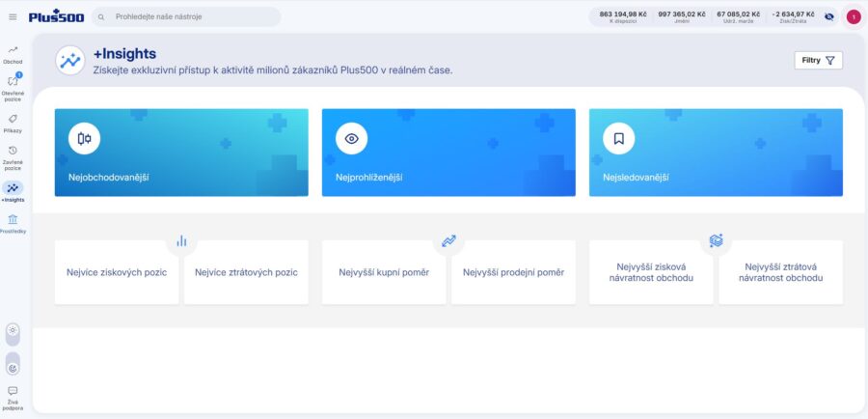Image resolution: width=868 pixels, height=419 pixels.
Task: Open the Nejobchodovanější card
Action: click(x=181, y=153)
